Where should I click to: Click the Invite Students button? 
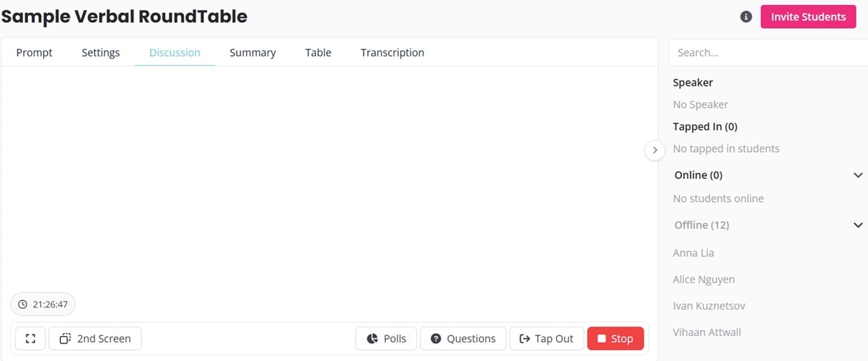click(808, 17)
